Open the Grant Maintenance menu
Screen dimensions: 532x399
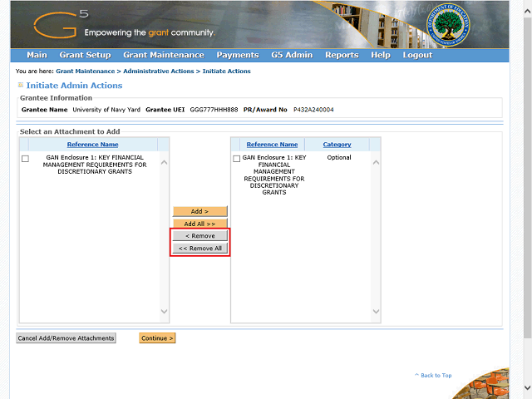pyautogui.click(x=164, y=55)
